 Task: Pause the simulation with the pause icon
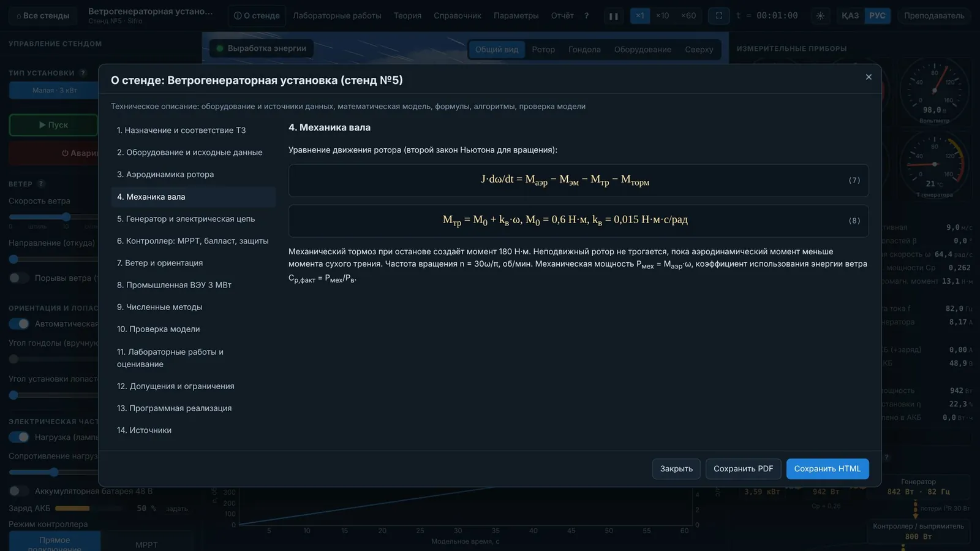614,16
